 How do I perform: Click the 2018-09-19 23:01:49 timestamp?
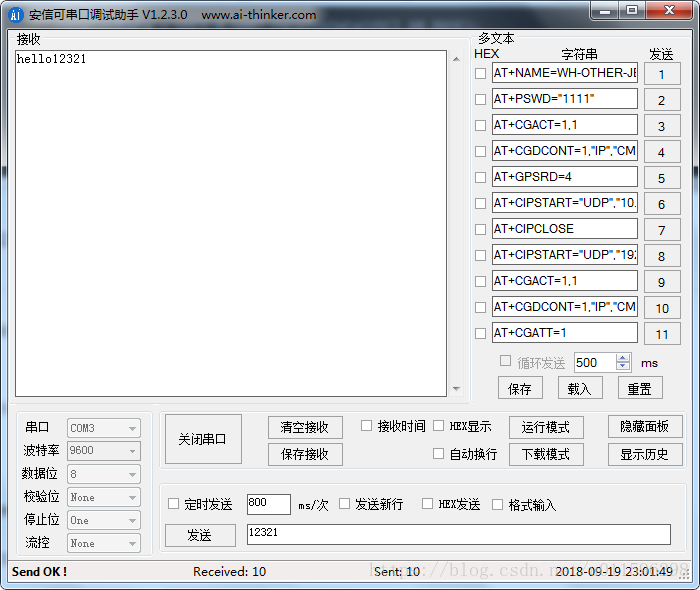(x=614, y=572)
